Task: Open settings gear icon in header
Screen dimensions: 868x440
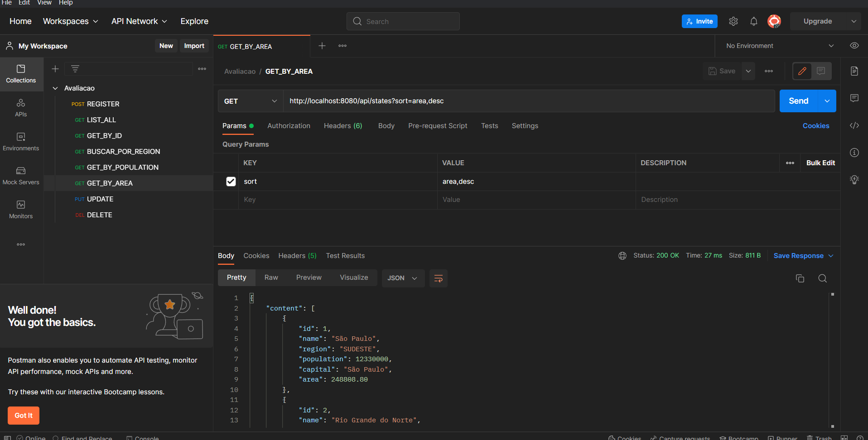Action: point(733,21)
